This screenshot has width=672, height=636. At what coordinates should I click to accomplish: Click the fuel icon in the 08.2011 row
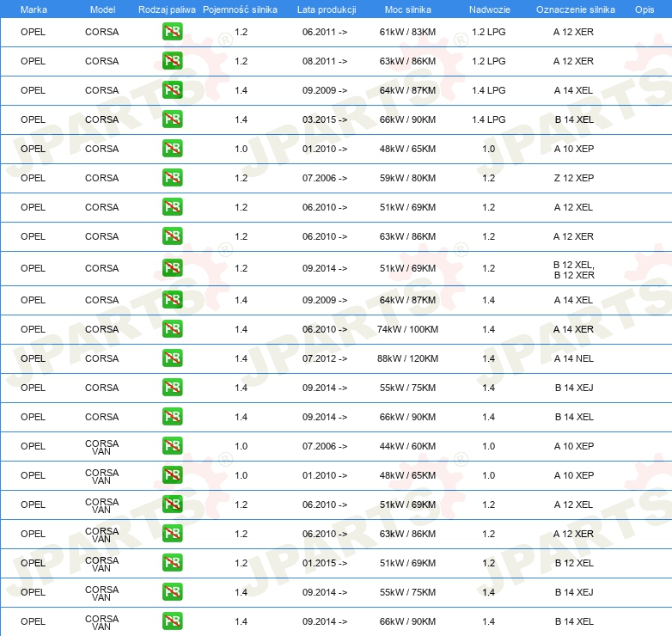click(x=172, y=61)
